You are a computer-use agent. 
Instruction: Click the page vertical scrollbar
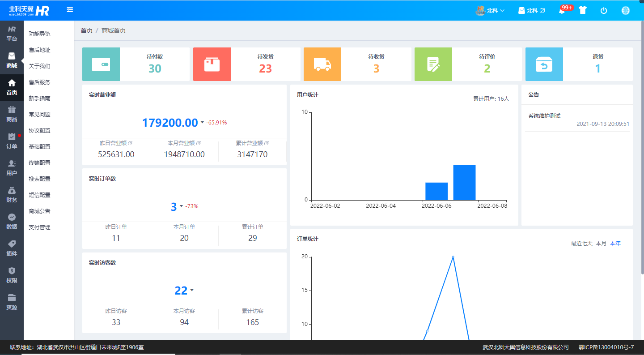click(x=642, y=148)
